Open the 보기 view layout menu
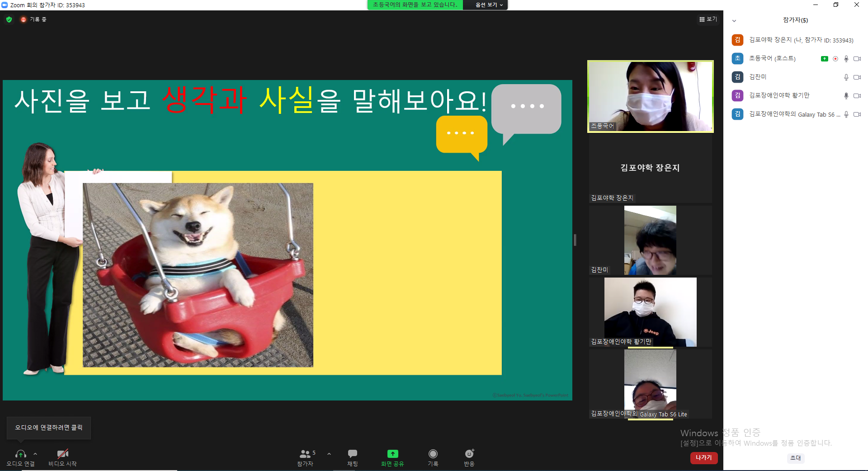This screenshot has height=471, width=868. coord(708,19)
